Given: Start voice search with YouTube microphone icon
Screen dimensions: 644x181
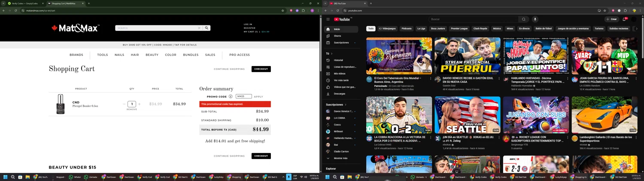Looking at the screenshot, I should [535, 19].
